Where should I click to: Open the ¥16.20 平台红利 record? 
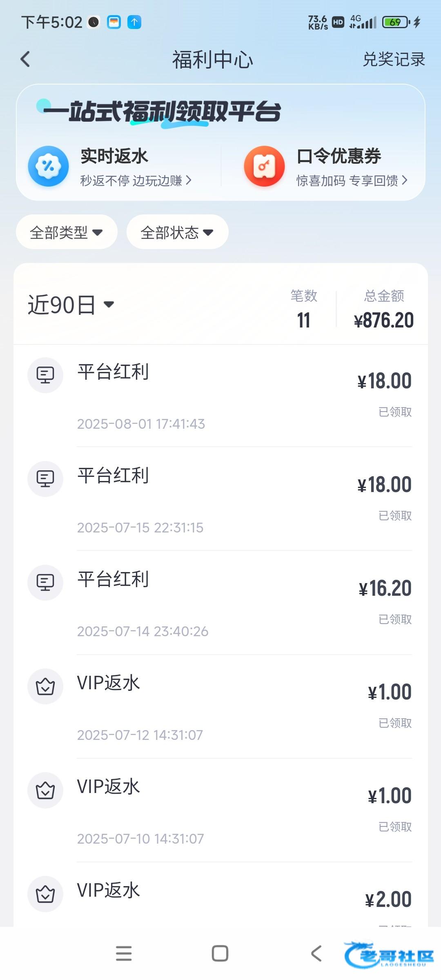[244, 603]
